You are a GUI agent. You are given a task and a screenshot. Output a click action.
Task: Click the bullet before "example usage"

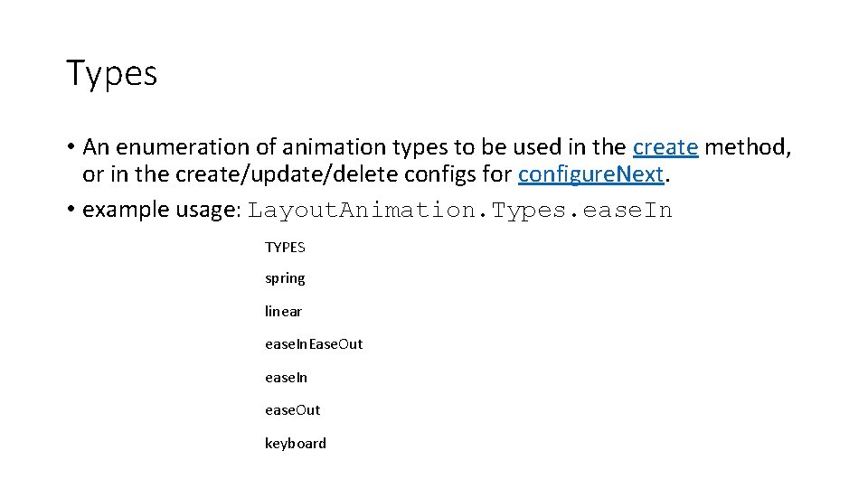pyautogui.click(x=70, y=211)
